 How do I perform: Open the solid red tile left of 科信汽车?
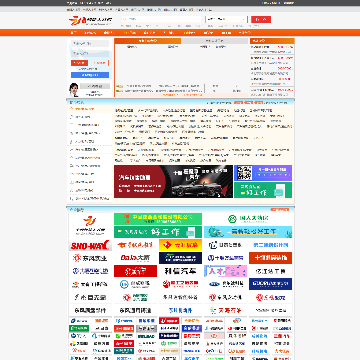pos(135,271)
